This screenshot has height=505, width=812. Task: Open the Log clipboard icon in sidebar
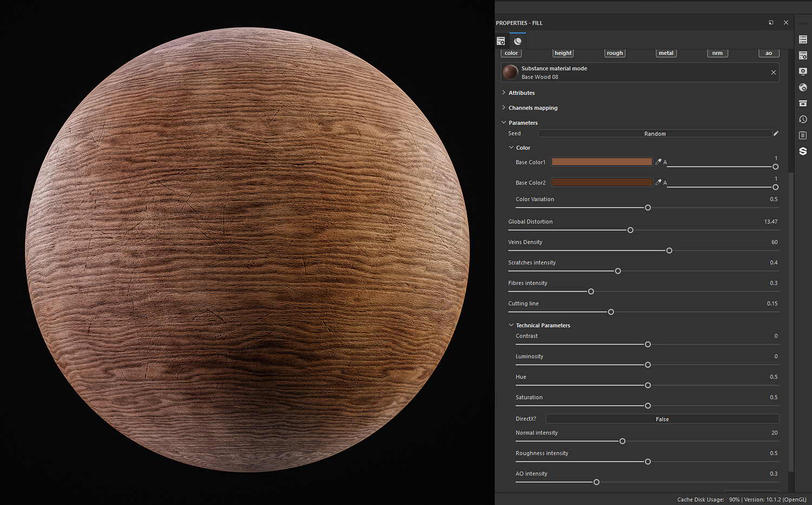pos(803,135)
